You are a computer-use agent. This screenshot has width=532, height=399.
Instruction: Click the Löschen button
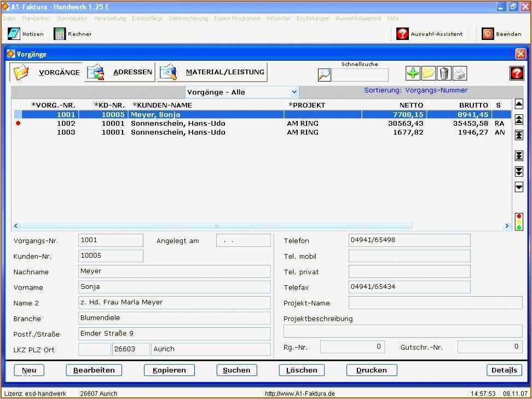click(302, 370)
